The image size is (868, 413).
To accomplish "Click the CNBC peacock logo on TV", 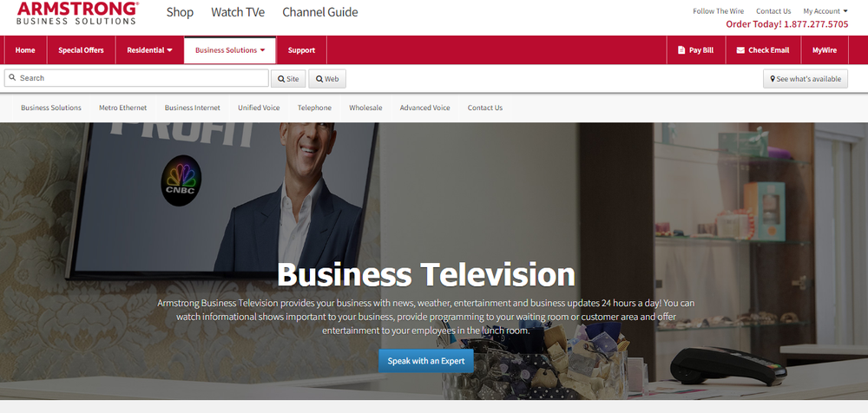I will point(181,180).
